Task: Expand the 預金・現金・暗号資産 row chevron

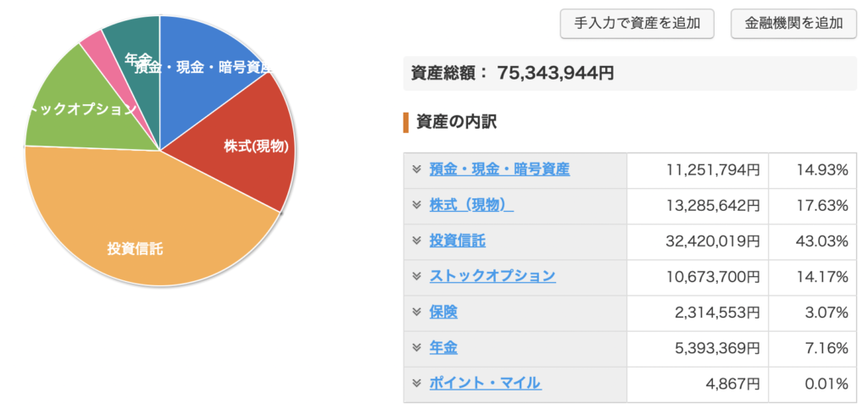Action: pos(417,169)
